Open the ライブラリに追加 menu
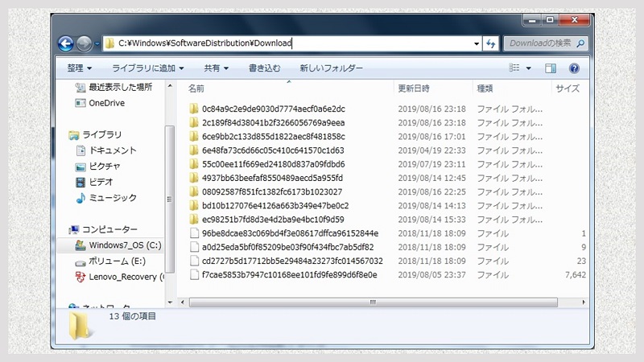Image resolution: width=644 pixels, height=362 pixels. (x=148, y=68)
